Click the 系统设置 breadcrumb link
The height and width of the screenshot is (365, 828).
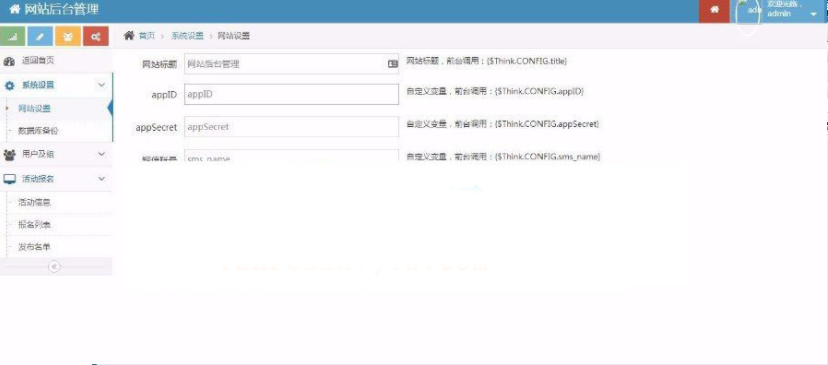coord(187,36)
